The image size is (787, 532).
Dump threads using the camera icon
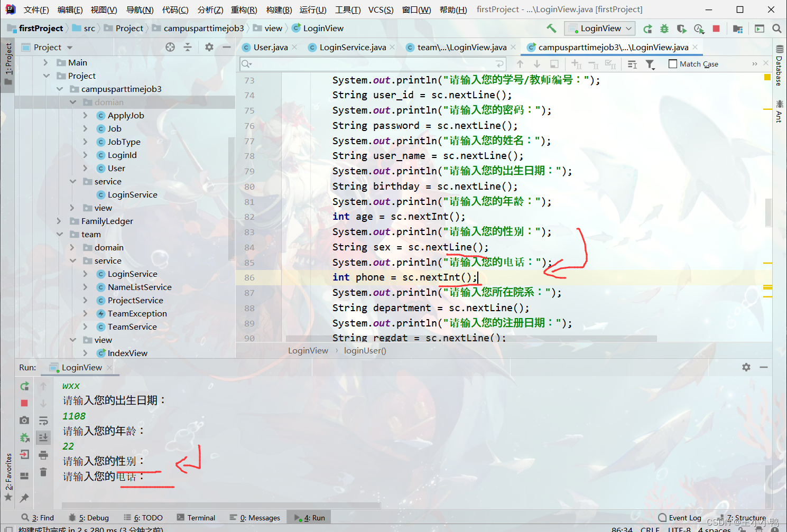coord(24,420)
